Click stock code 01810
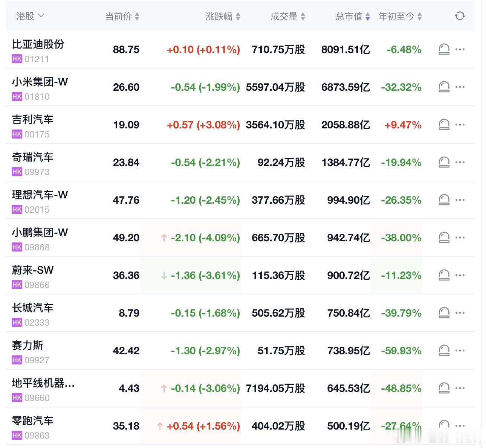The image size is (486, 448). click(37, 97)
